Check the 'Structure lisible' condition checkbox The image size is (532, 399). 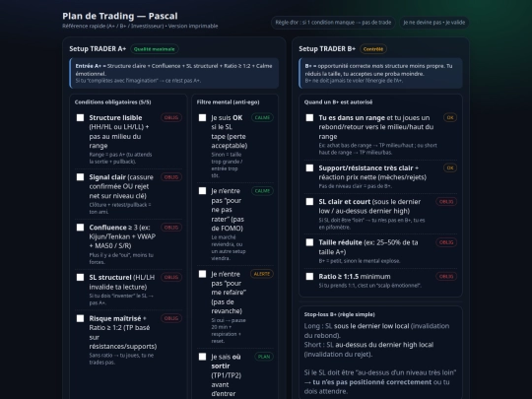[80, 118]
